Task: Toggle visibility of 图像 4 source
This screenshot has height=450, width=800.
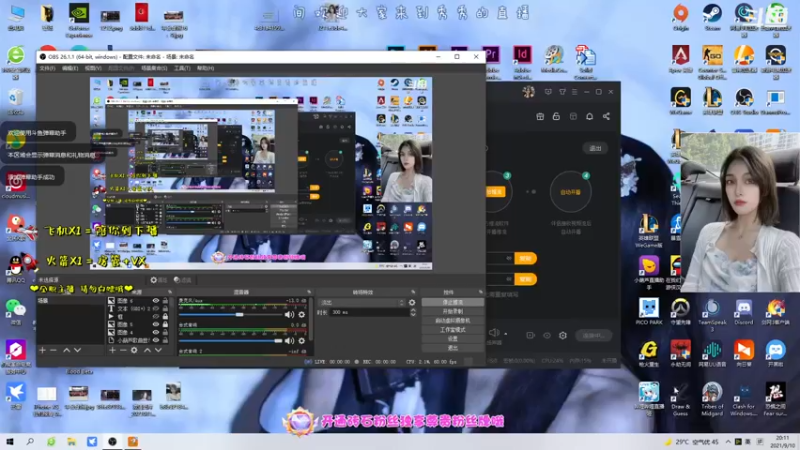Action: pos(156,332)
